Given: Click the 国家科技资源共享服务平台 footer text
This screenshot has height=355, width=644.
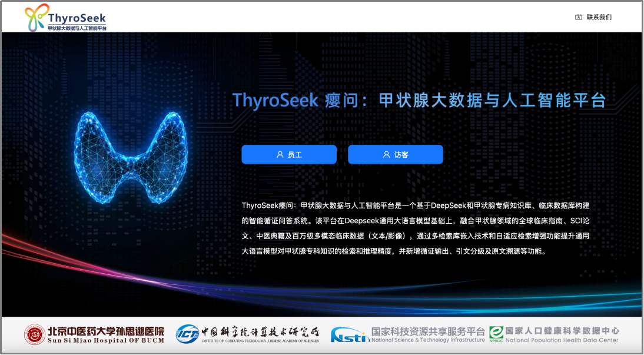Looking at the screenshot, I should click(x=428, y=331).
